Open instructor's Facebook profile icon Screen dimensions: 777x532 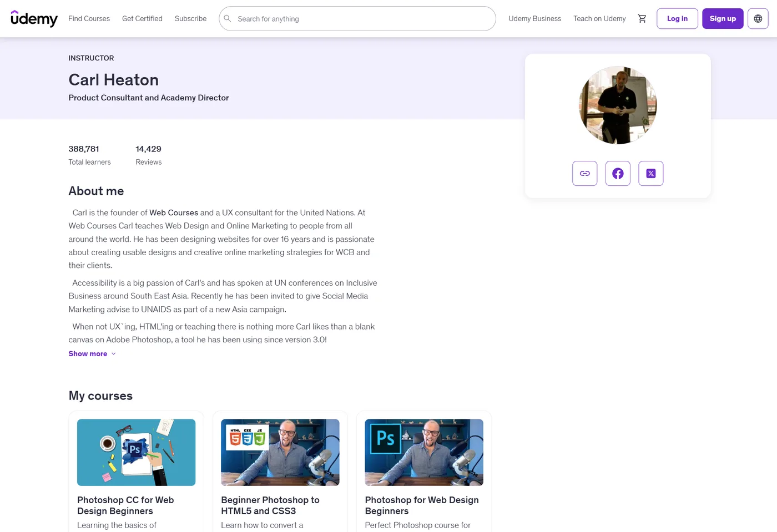618,174
